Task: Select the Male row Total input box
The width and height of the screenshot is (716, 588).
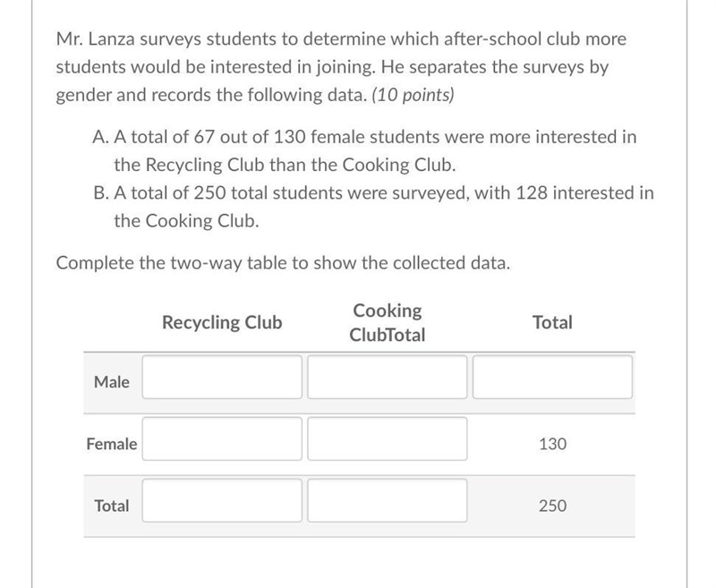Action: point(552,377)
